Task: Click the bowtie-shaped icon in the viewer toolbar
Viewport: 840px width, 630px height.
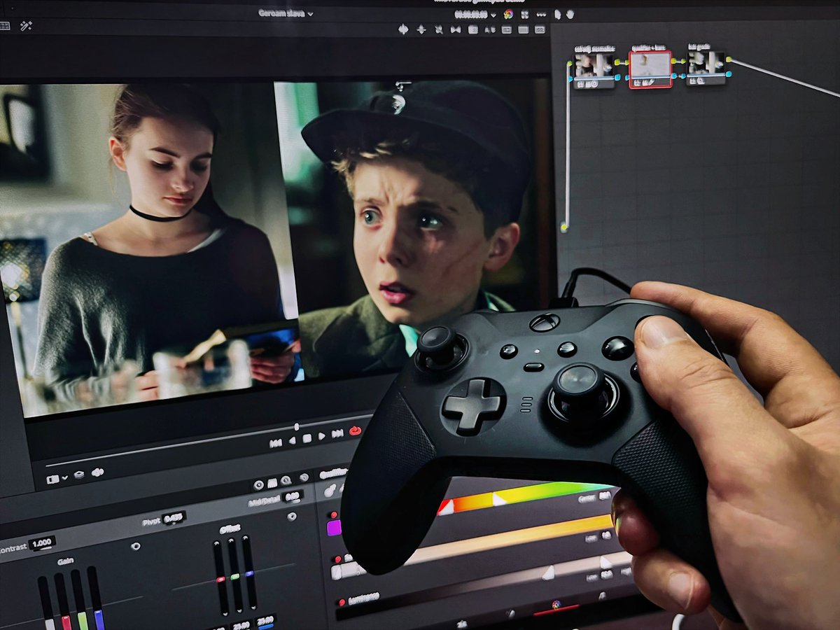Action: [x=456, y=29]
